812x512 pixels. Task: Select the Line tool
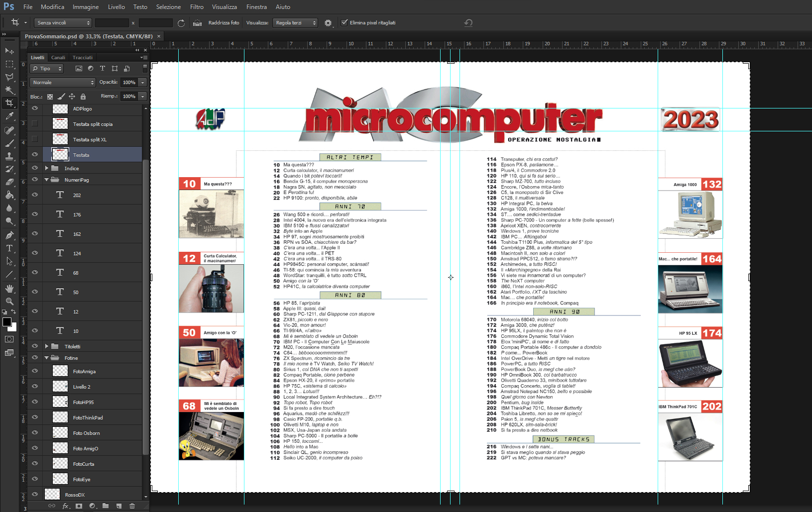[x=9, y=274]
